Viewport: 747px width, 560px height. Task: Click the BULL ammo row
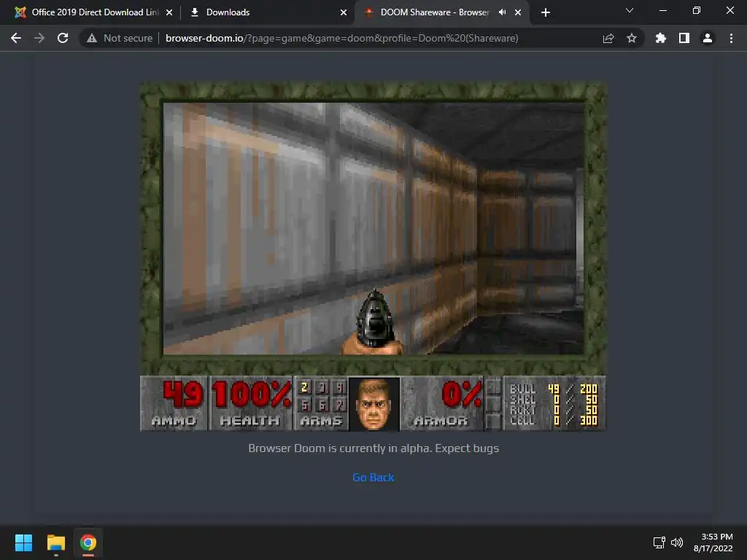click(x=554, y=389)
